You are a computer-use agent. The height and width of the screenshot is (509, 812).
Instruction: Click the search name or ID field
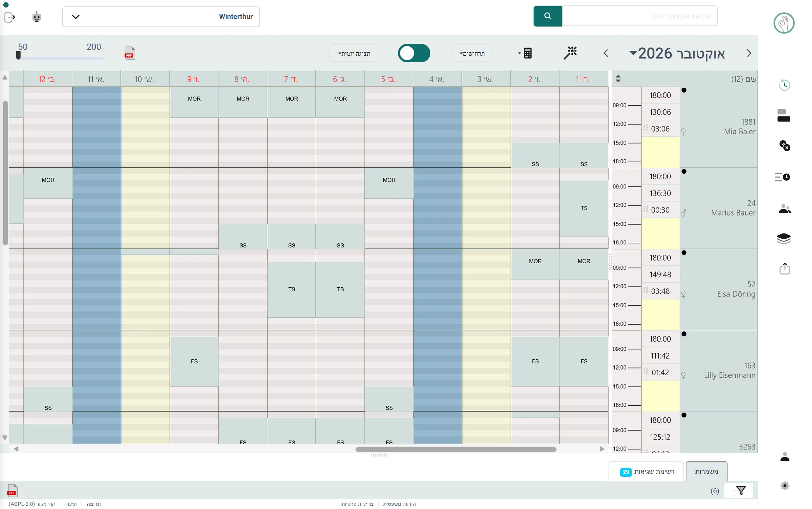pos(639,16)
